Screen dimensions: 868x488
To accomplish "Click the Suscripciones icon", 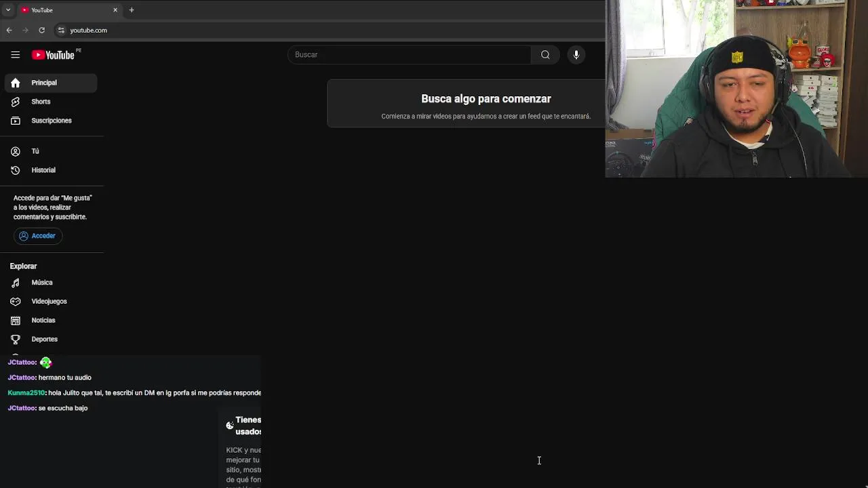I will 16,121.
